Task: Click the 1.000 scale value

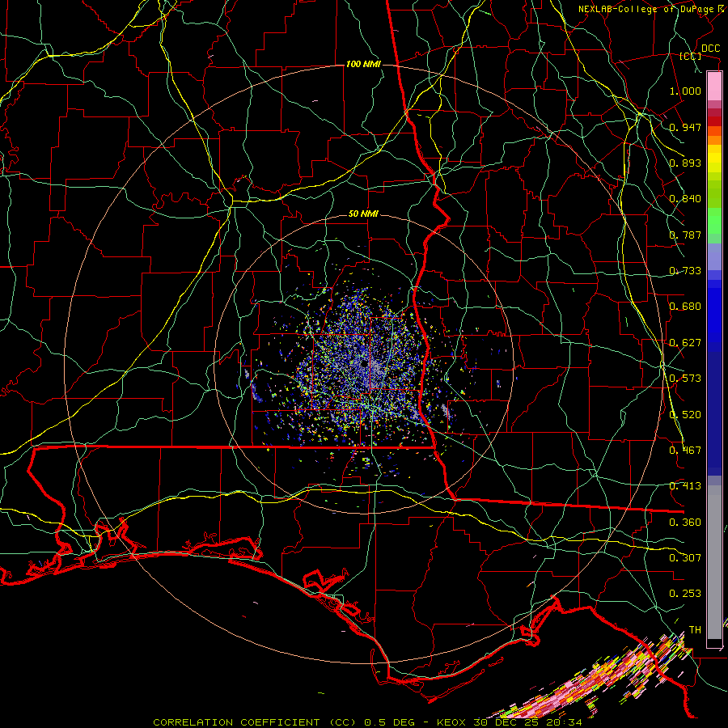Action: (685, 91)
